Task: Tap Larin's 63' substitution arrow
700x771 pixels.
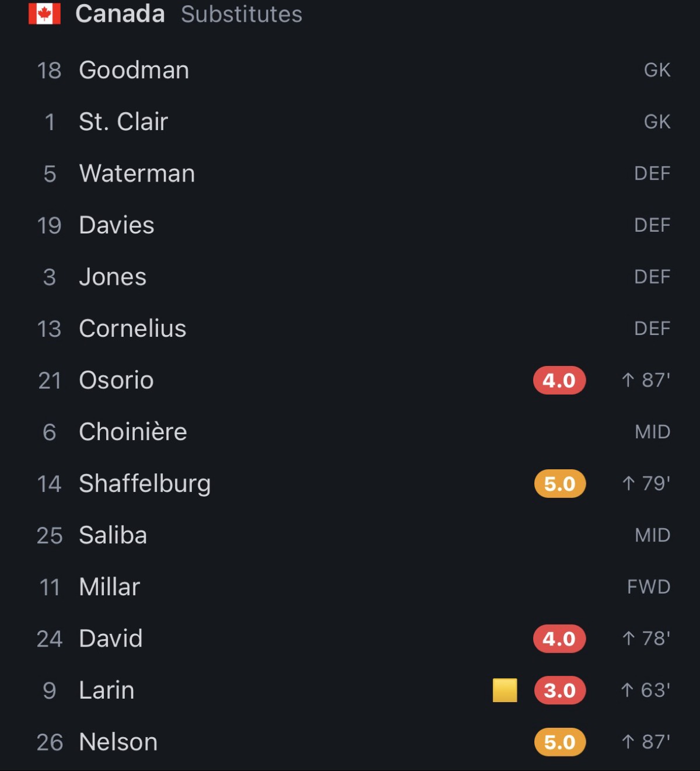Action: [627, 690]
